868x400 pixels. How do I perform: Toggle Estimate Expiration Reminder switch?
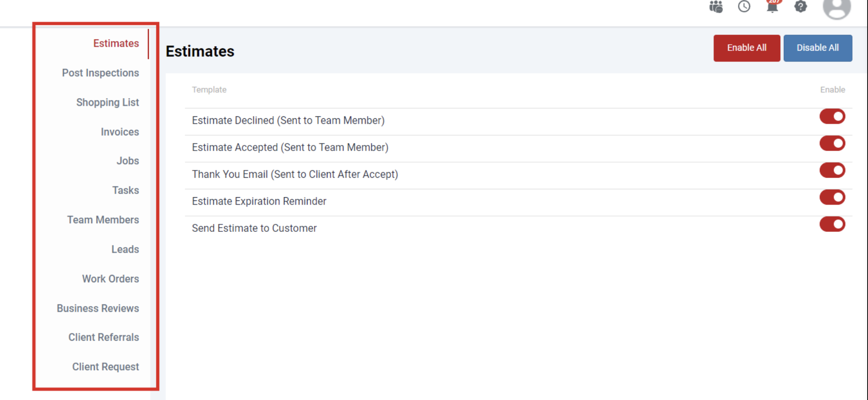pos(832,197)
